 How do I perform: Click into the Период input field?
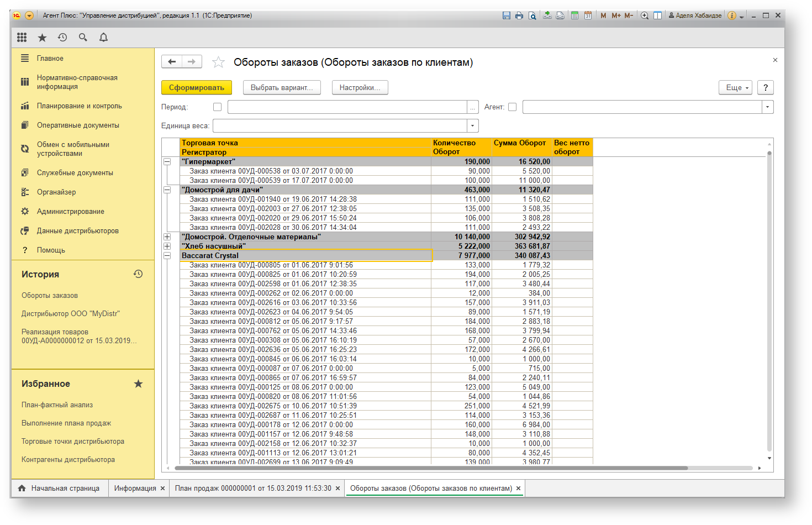pyautogui.click(x=347, y=107)
